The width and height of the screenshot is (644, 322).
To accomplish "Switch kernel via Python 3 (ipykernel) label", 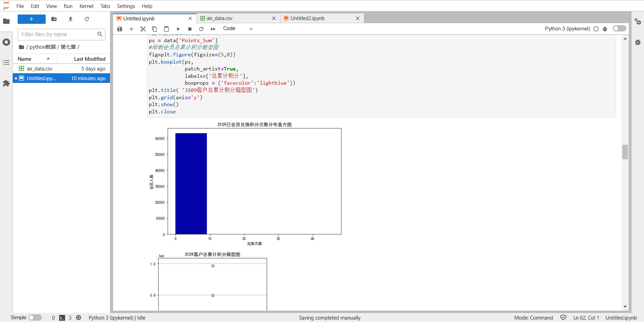I will pyautogui.click(x=567, y=29).
